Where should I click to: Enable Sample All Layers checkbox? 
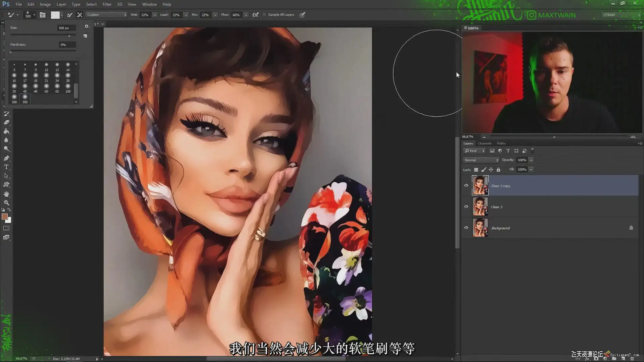point(264,15)
